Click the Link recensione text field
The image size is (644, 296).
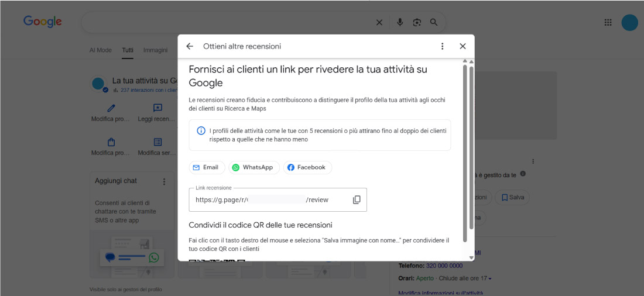pos(269,200)
